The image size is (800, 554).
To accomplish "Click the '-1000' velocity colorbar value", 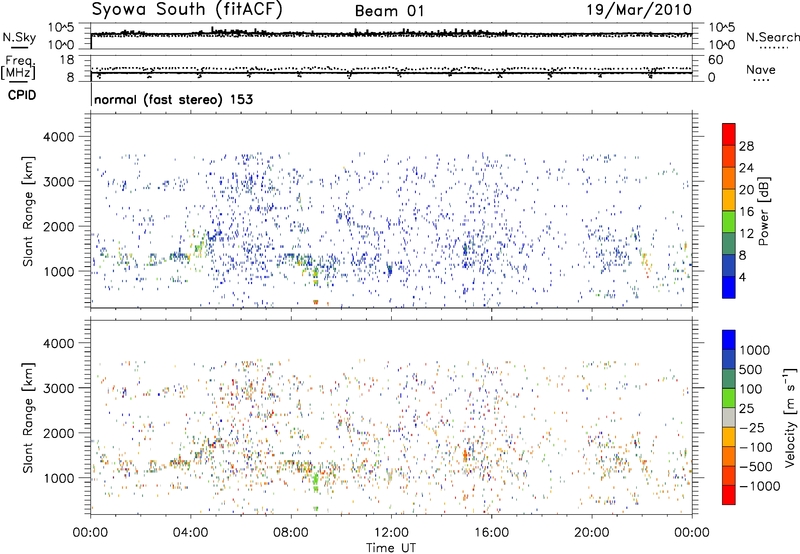I will (x=760, y=486).
